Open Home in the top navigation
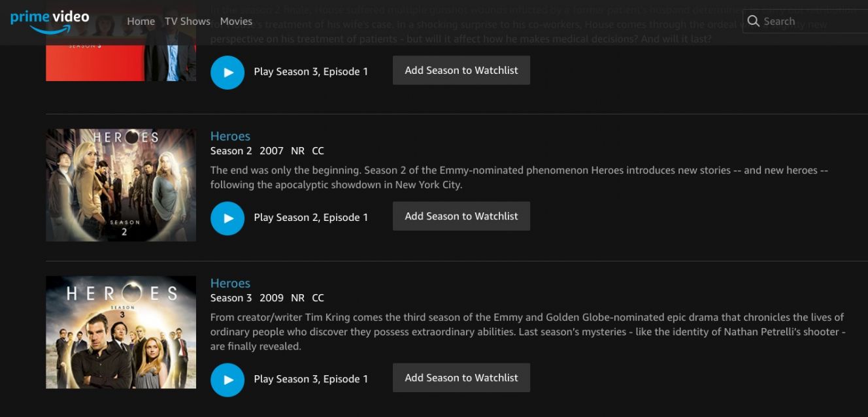 [141, 21]
